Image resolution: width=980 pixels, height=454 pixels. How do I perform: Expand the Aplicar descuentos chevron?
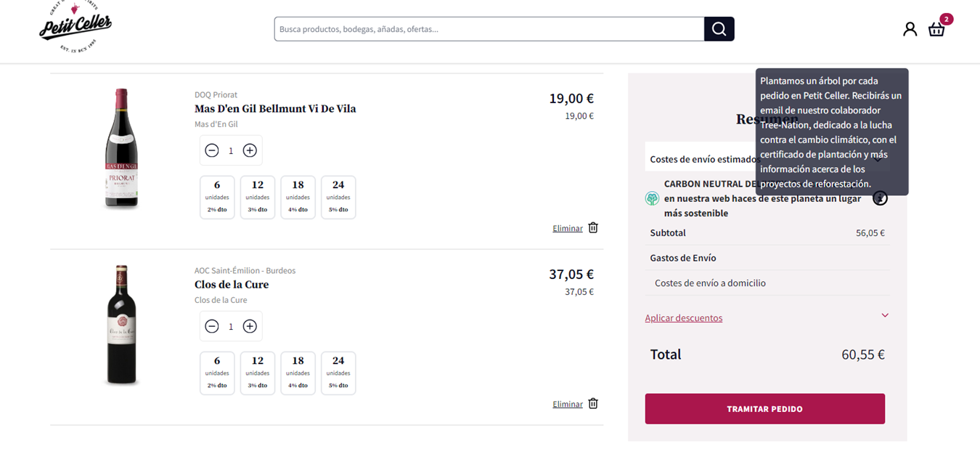[x=885, y=315]
